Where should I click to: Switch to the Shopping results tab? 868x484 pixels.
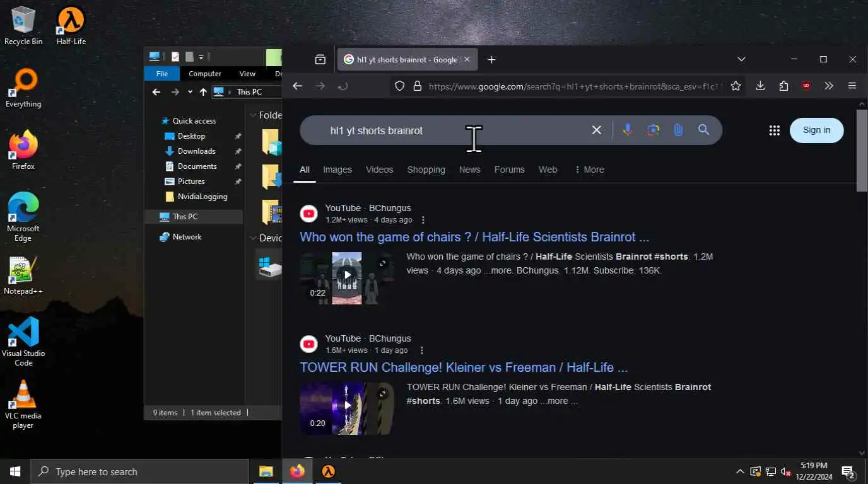(x=426, y=170)
